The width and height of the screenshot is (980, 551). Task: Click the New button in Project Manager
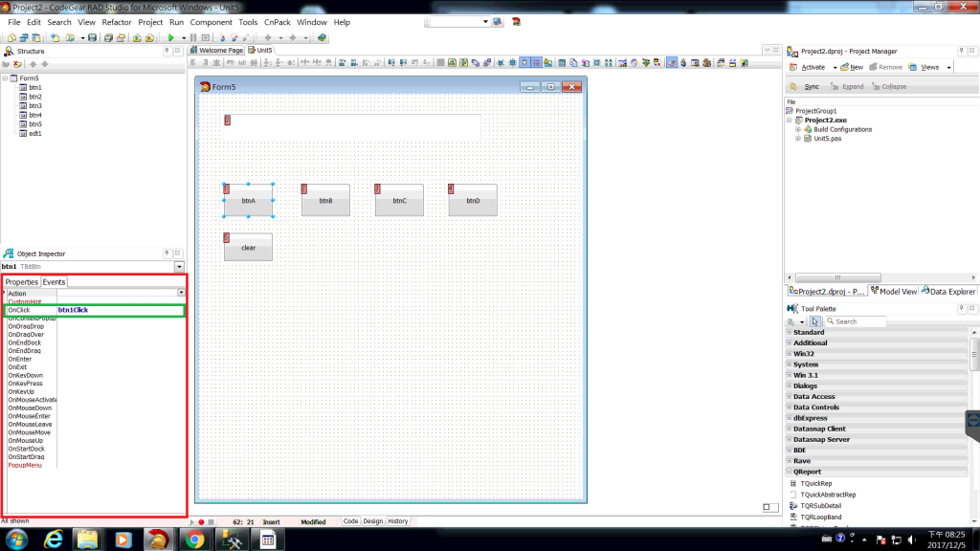pyautogui.click(x=852, y=68)
